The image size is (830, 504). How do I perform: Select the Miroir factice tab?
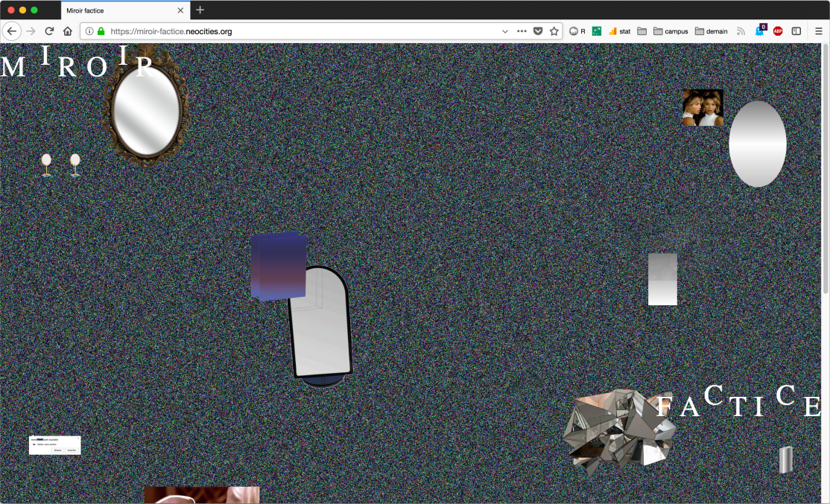pos(119,10)
